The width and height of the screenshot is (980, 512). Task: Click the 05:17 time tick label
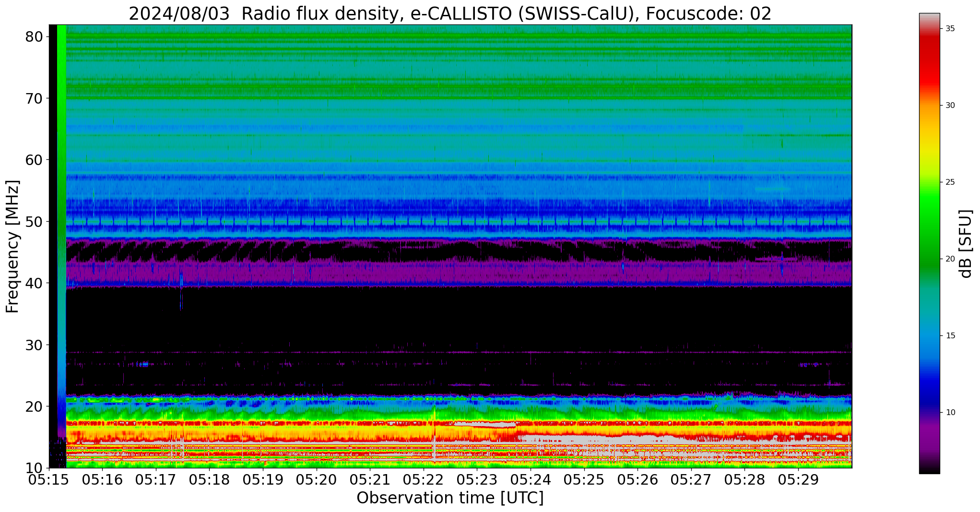pyautogui.click(x=156, y=480)
